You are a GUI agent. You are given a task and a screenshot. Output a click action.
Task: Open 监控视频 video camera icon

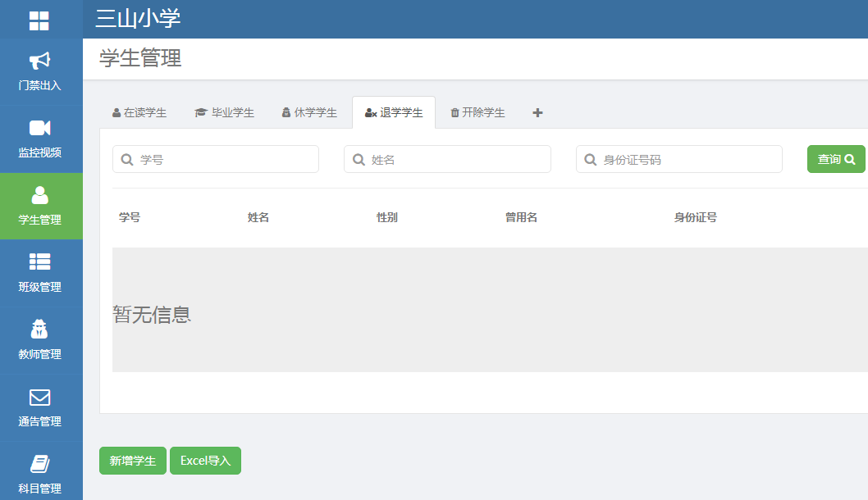tap(39, 128)
